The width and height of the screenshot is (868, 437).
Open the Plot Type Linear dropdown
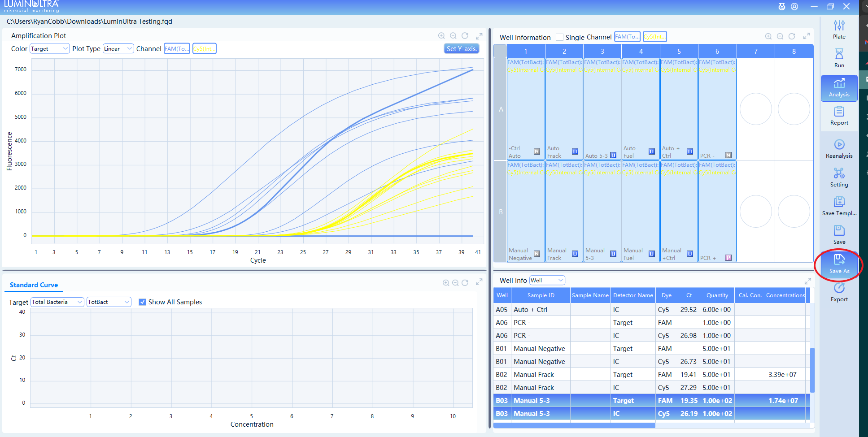118,48
